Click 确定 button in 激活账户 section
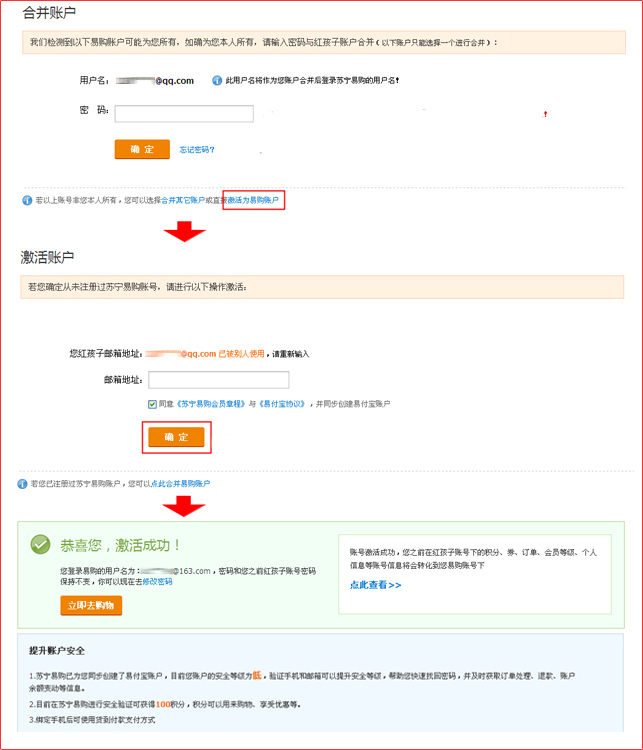643x750 pixels. (x=176, y=437)
